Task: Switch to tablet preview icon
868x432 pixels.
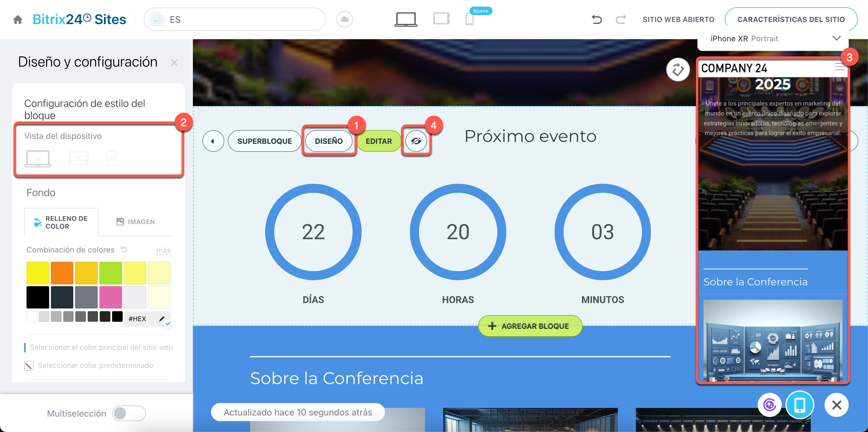Action: (442, 18)
